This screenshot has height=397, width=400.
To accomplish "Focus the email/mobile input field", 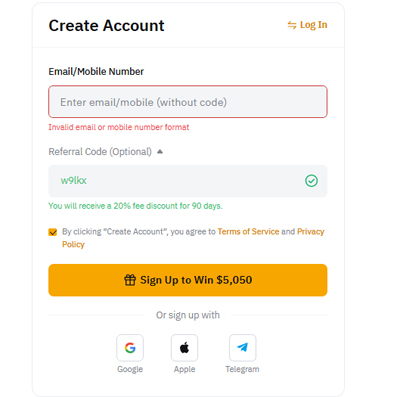I will point(188,102).
